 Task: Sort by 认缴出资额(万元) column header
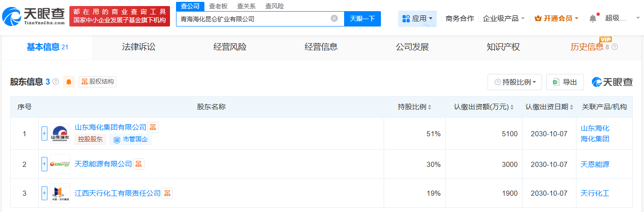coord(483,107)
